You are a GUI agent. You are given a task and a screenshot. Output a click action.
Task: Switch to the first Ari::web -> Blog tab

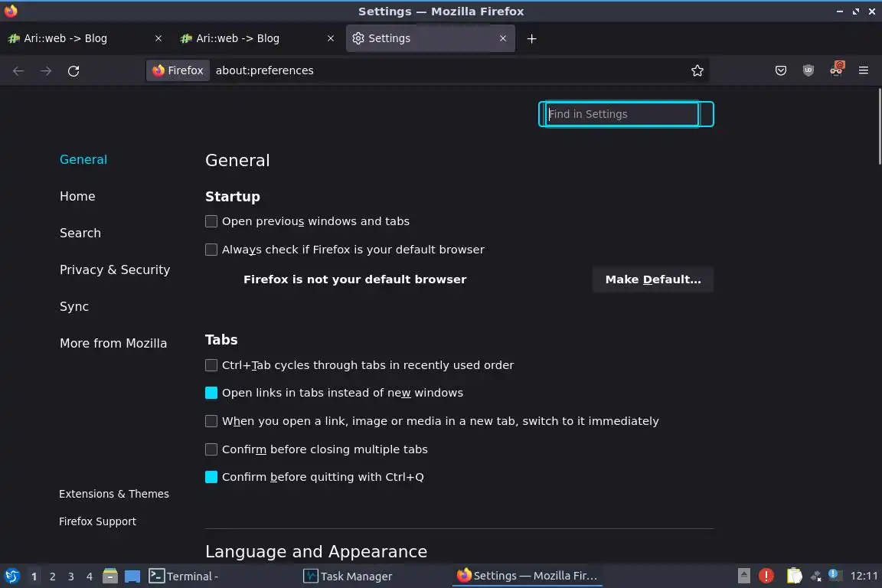84,38
